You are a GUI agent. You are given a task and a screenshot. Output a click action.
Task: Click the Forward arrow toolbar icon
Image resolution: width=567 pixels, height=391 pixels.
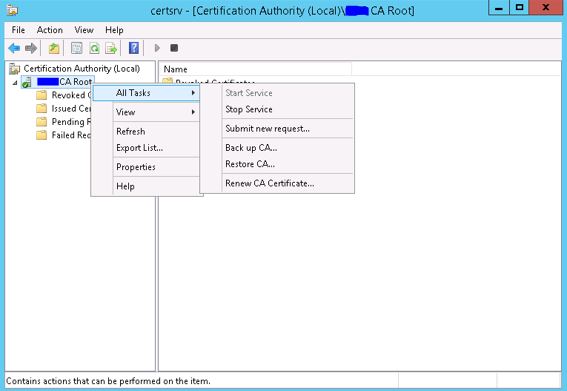click(x=31, y=48)
